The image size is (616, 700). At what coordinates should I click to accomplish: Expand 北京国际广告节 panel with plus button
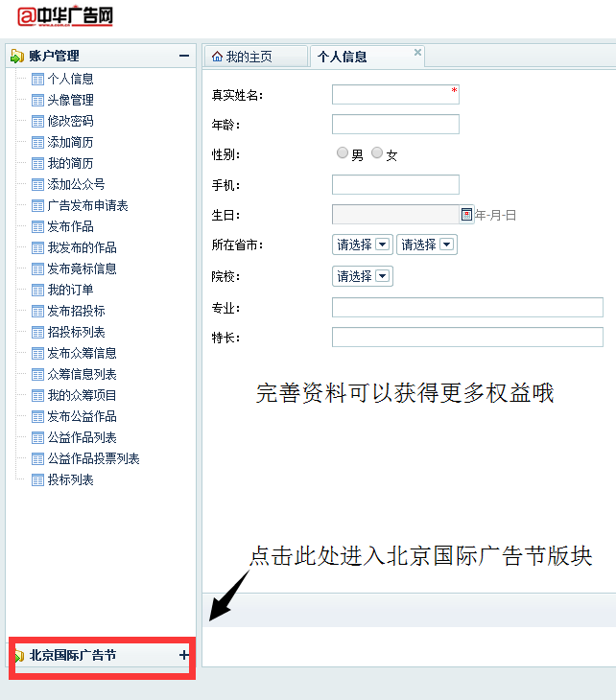coord(184,655)
